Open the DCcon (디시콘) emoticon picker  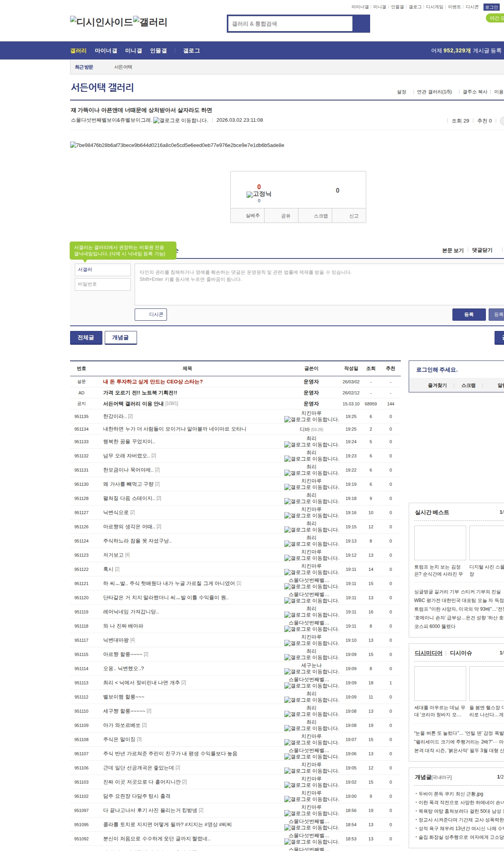click(151, 314)
